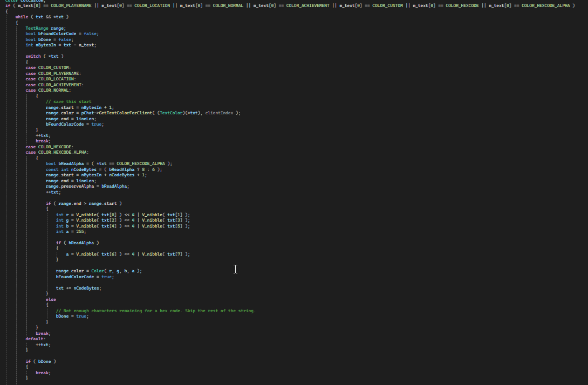Viewport: 588px width, 385px height.
Task: Click the 'txt += nCodeBytes;' statement
Action: tap(78, 288)
